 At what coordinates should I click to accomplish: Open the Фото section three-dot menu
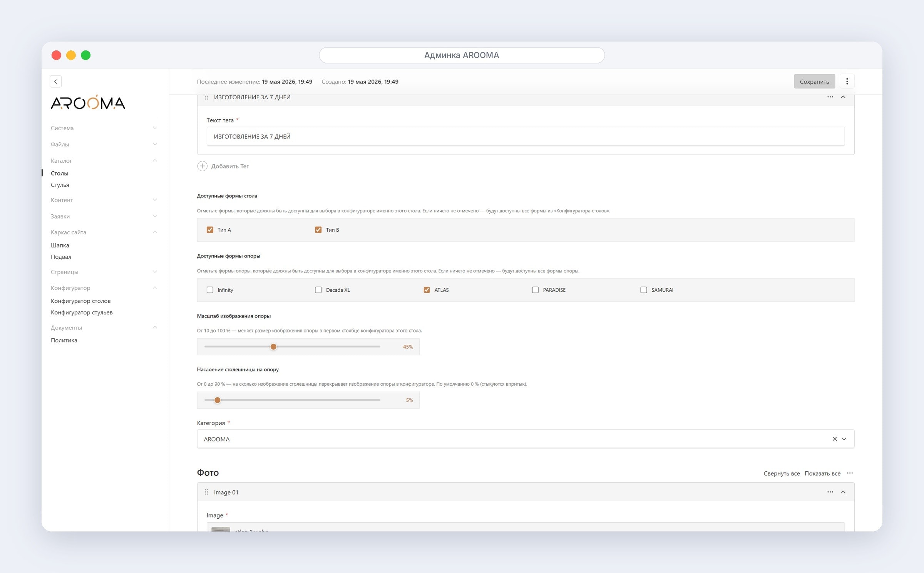click(x=850, y=473)
